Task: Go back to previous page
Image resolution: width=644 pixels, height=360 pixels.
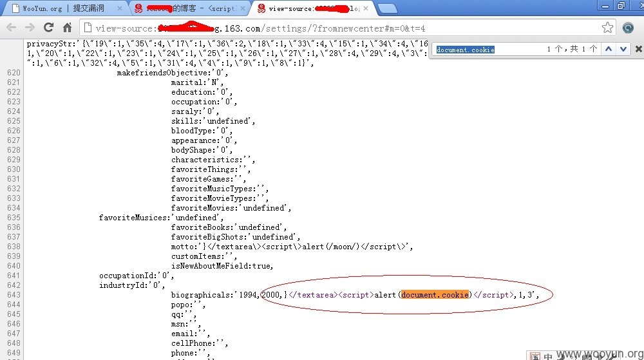Action: (x=12, y=28)
